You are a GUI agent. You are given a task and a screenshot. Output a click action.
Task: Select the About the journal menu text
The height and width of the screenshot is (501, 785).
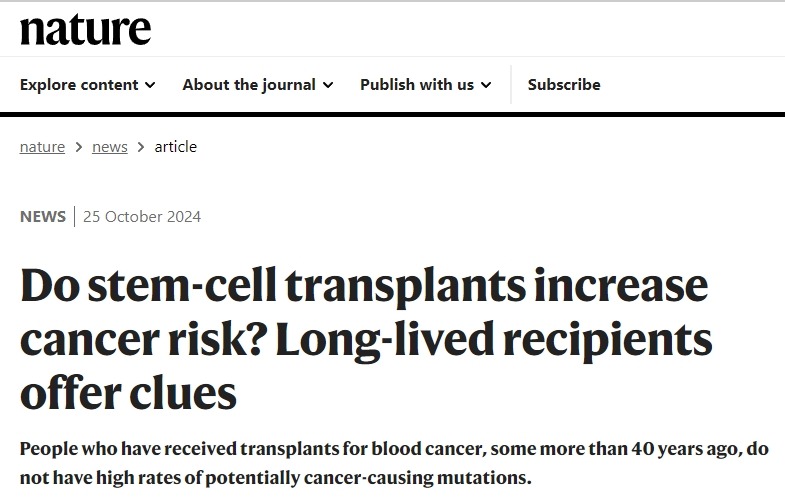click(248, 85)
